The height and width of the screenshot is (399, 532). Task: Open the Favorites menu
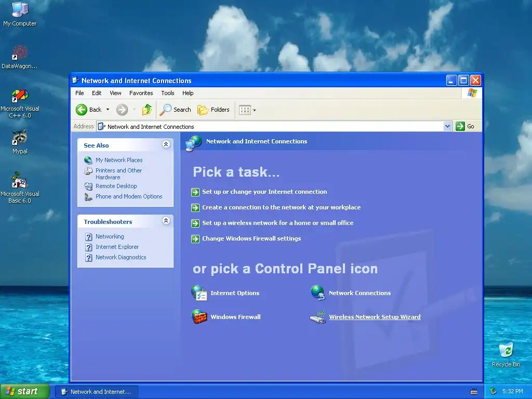141,93
